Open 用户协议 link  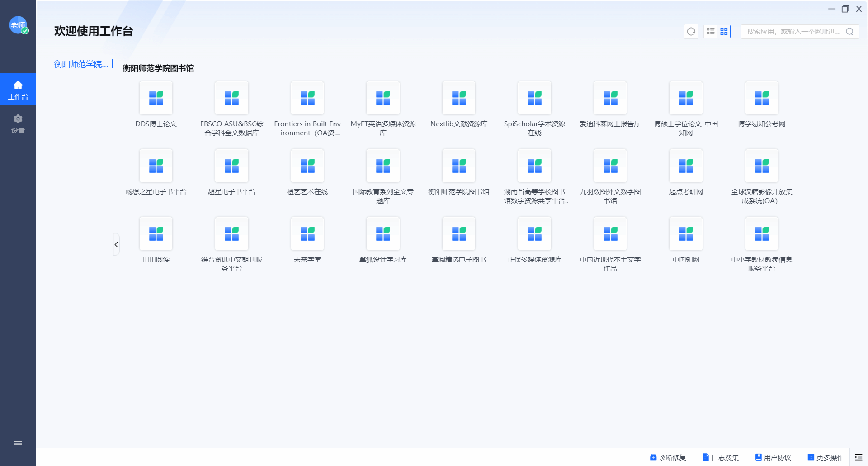[773, 457]
